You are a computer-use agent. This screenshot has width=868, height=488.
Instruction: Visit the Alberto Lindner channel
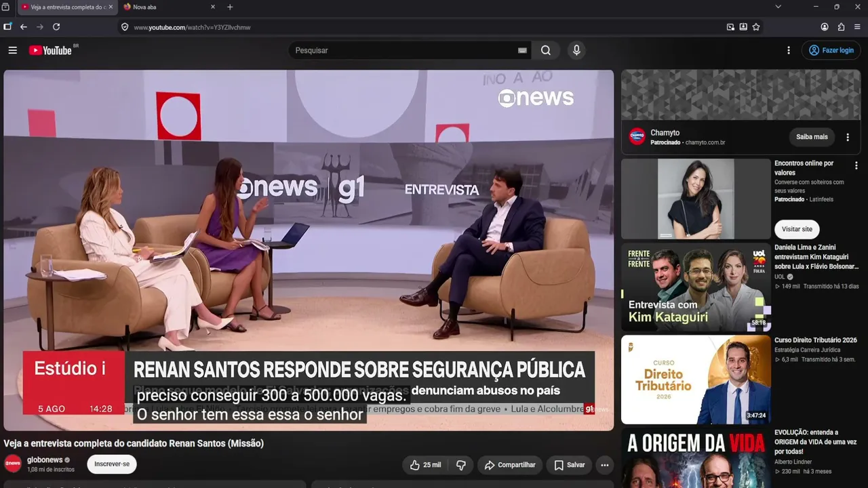[793, 462]
